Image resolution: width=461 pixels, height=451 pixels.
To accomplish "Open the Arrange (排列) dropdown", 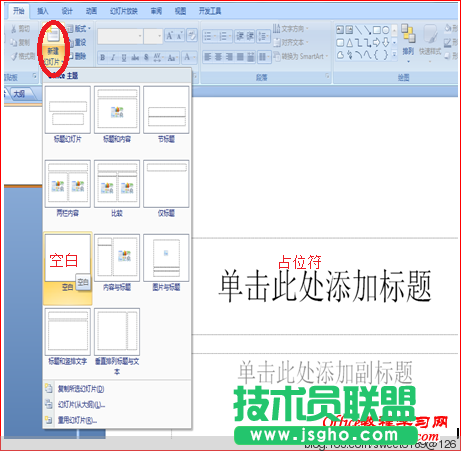I will click(x=408, y=43).
